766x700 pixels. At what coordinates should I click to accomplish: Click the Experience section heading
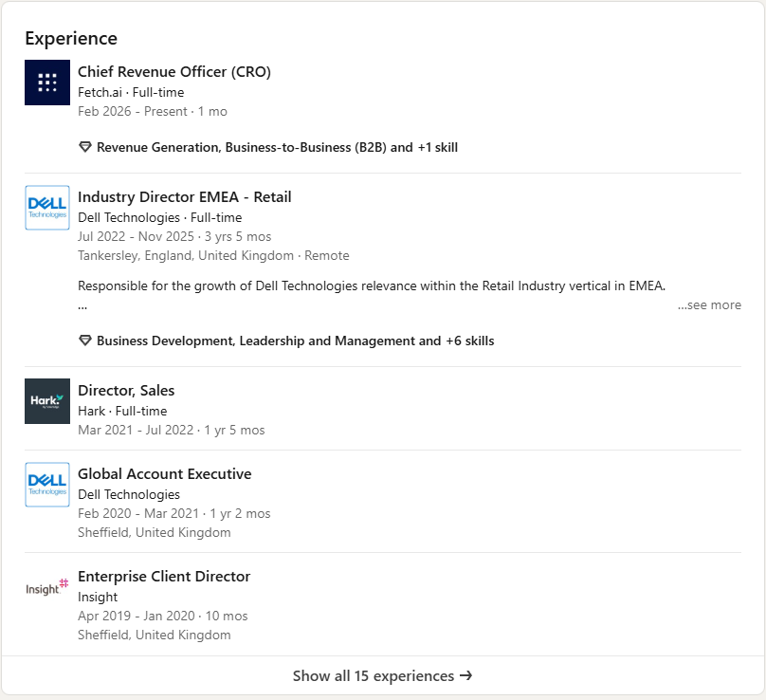click(x=71, y=39)
